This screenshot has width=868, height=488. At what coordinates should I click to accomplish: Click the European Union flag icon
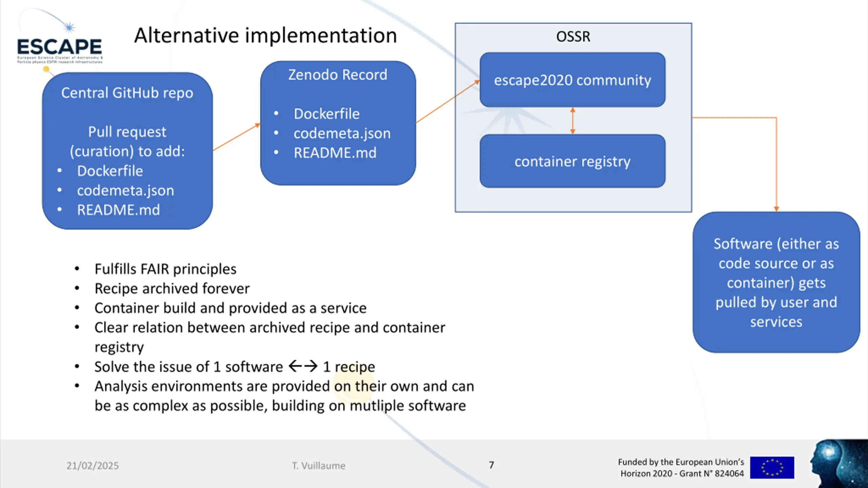(x=772, y=468)
